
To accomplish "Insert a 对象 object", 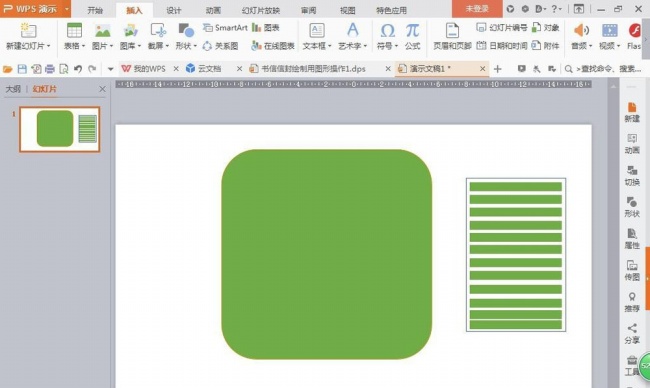I will 546,28.
